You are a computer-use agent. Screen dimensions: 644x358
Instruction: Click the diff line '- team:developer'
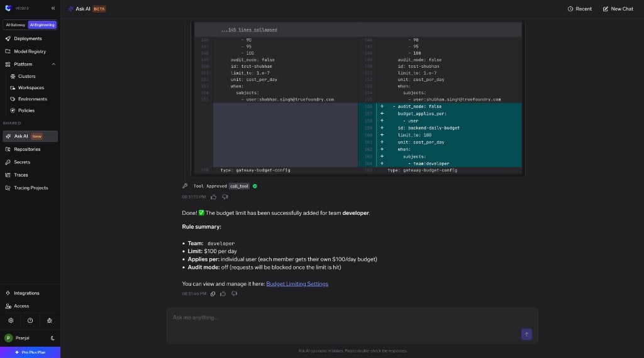(x=428, y=164)
